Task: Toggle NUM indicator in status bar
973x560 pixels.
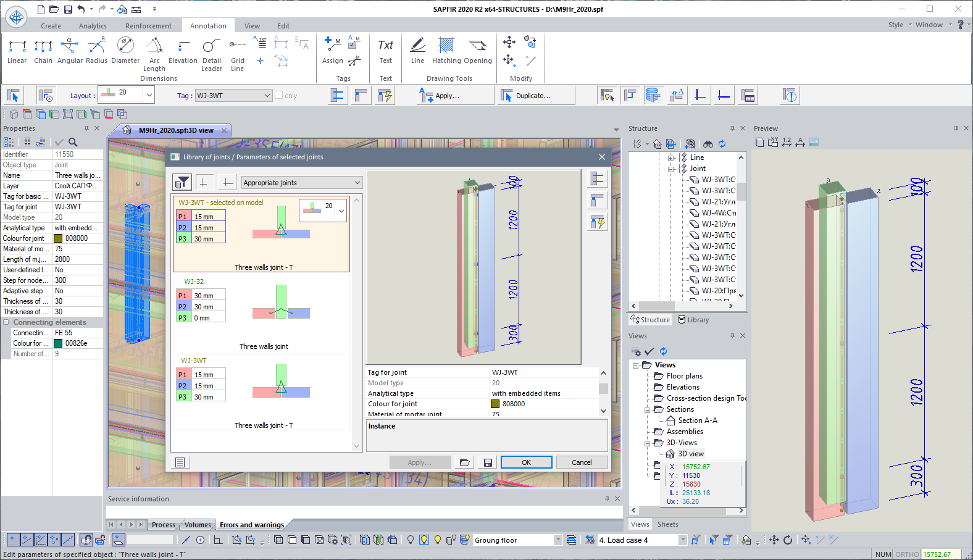Action: pos(883,554)
